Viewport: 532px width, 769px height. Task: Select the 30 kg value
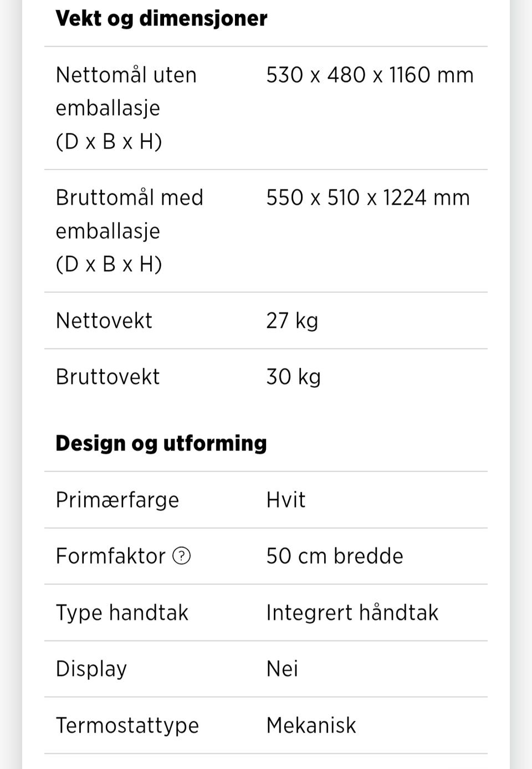(x=294, y=377)
